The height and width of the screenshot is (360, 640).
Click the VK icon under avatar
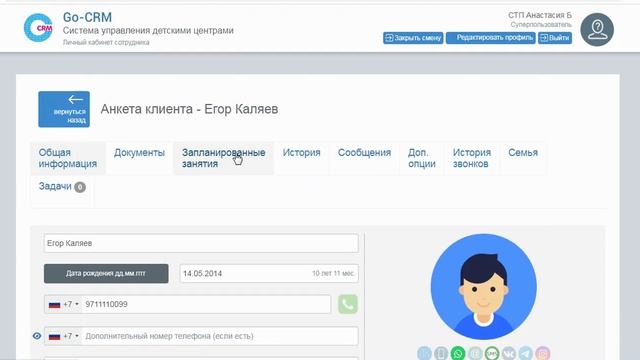[509, 353]
